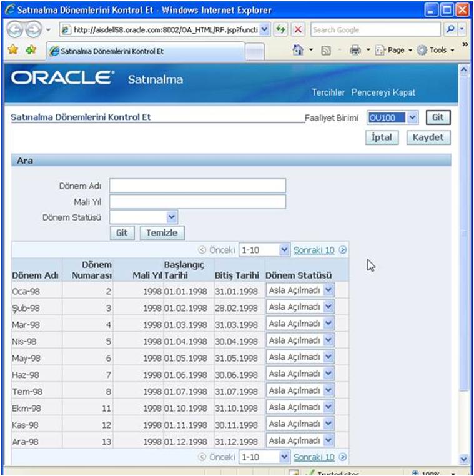Click the Dönem Adı input field

coord(197,186)
